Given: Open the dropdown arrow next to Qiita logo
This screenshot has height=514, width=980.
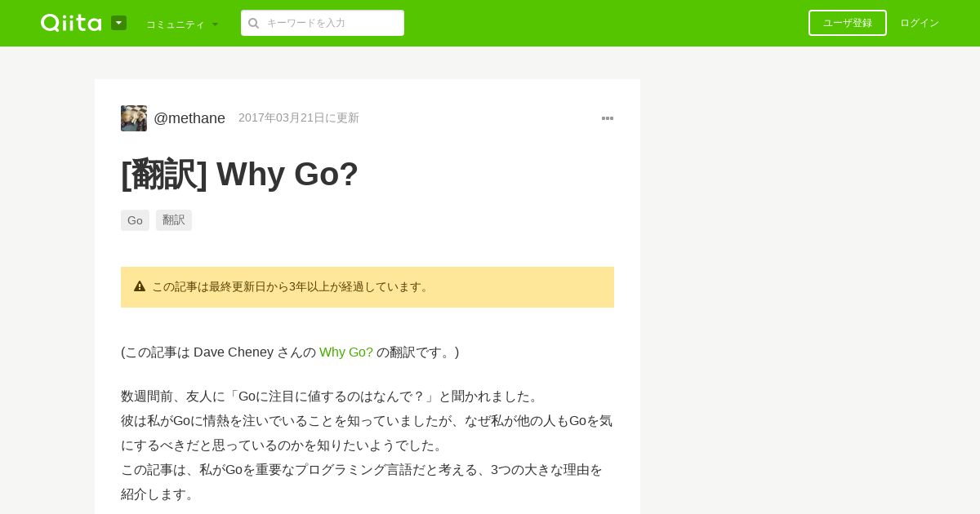Looking at the screenshot, I should [x=118, y=23].
